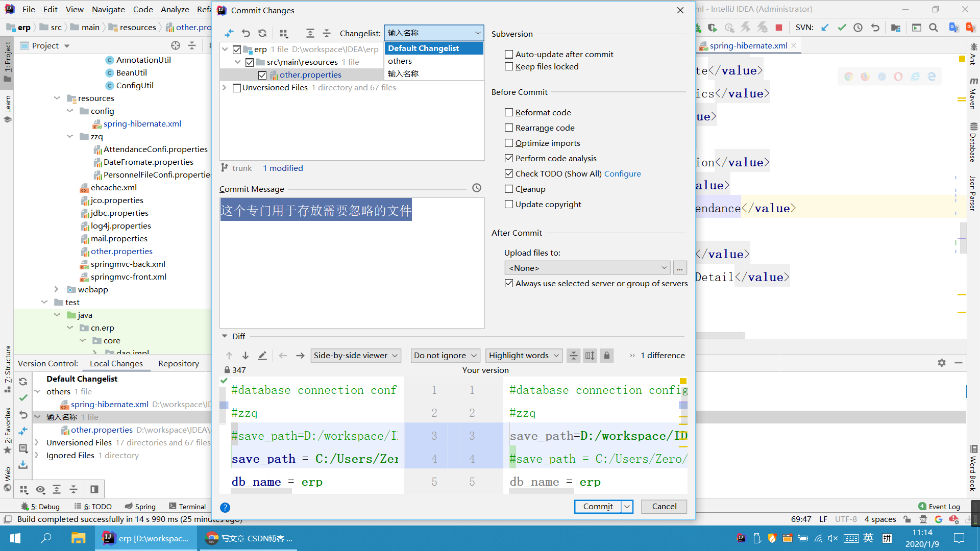Click the help question mark icon
The image size is (980, 551).
[x=225, y=507]
